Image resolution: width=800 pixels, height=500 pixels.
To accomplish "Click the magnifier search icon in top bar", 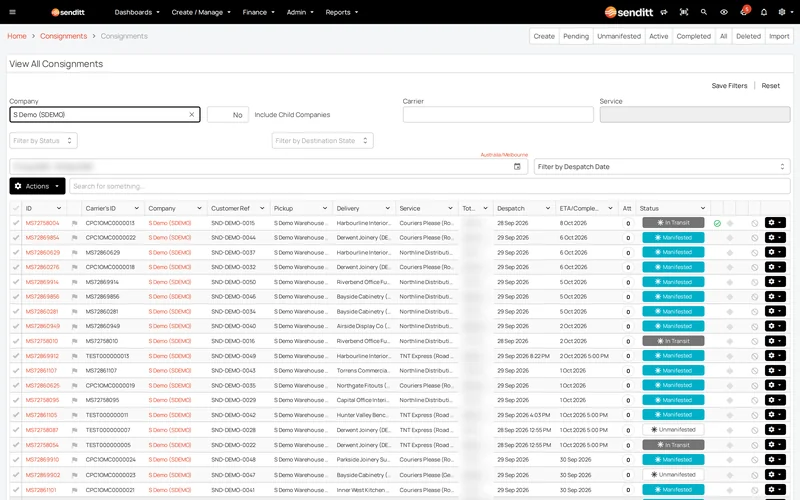I will coord(704,12).
